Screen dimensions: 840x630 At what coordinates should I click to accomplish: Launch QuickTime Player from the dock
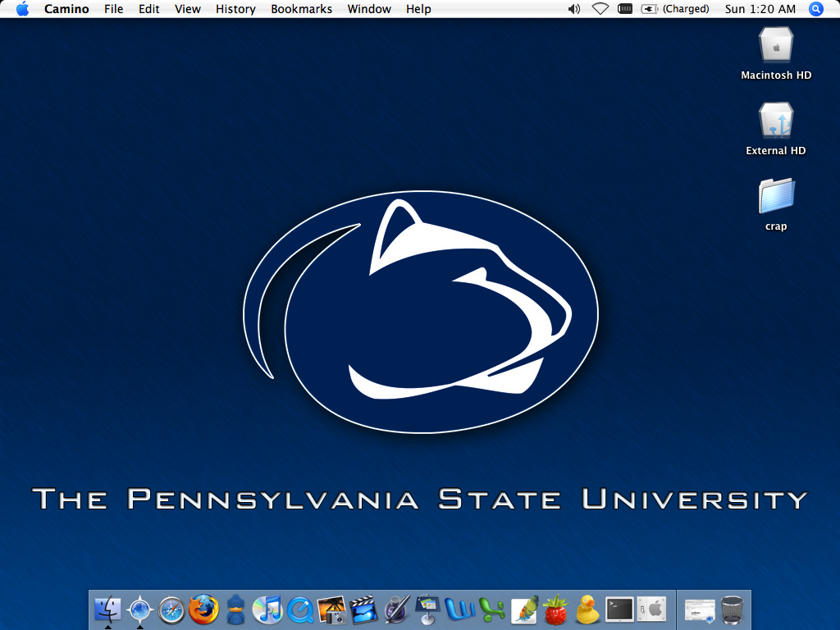pos(300,610)
